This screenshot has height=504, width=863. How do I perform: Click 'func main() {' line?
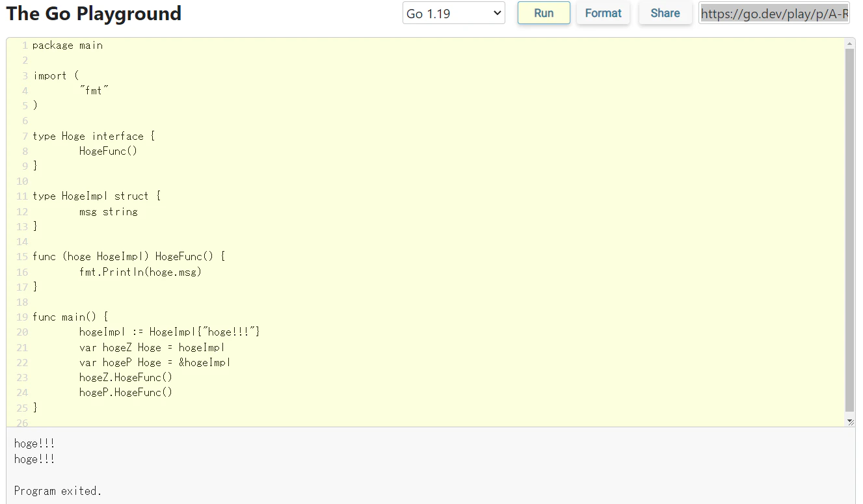[x=70, y=317]
